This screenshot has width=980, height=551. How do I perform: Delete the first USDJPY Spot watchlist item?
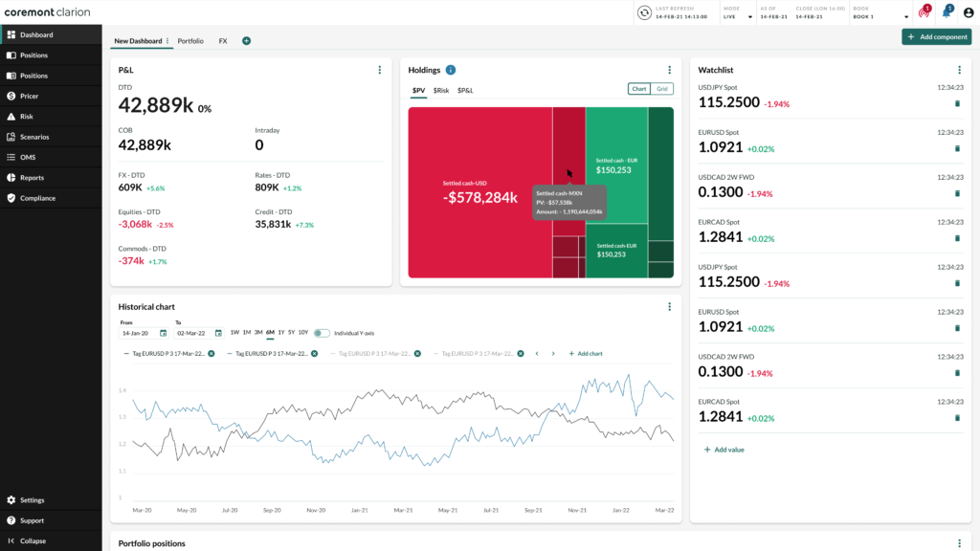[957, 103]
